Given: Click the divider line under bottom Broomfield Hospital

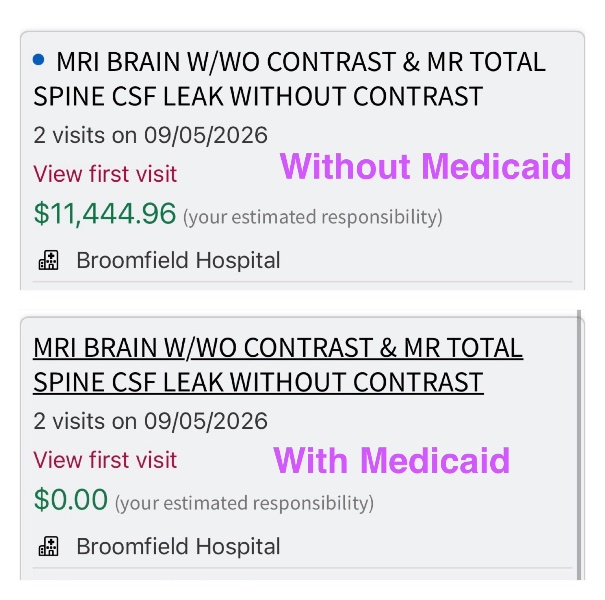Looking at the screenshot, I should [x=302, y=568].
